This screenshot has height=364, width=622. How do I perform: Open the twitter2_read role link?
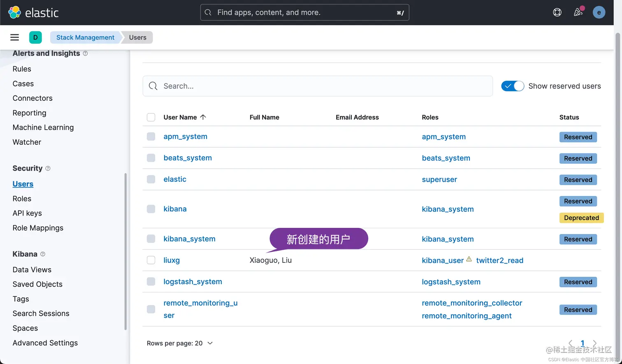point(500,260)
